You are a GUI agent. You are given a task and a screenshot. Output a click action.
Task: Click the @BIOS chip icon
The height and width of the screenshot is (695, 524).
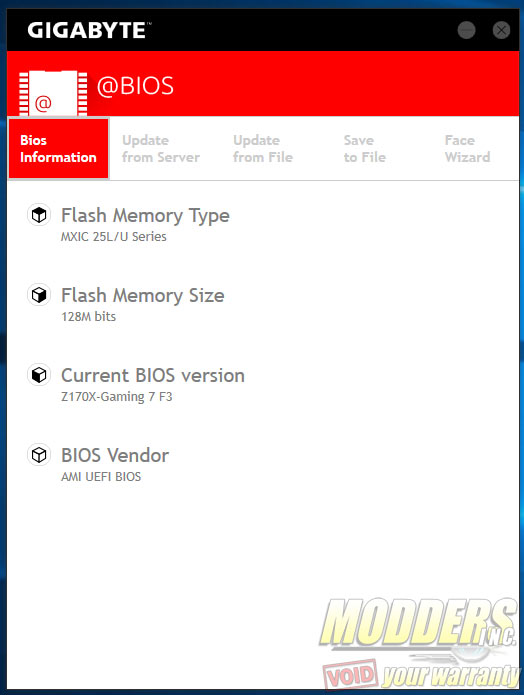pos(53,93)
